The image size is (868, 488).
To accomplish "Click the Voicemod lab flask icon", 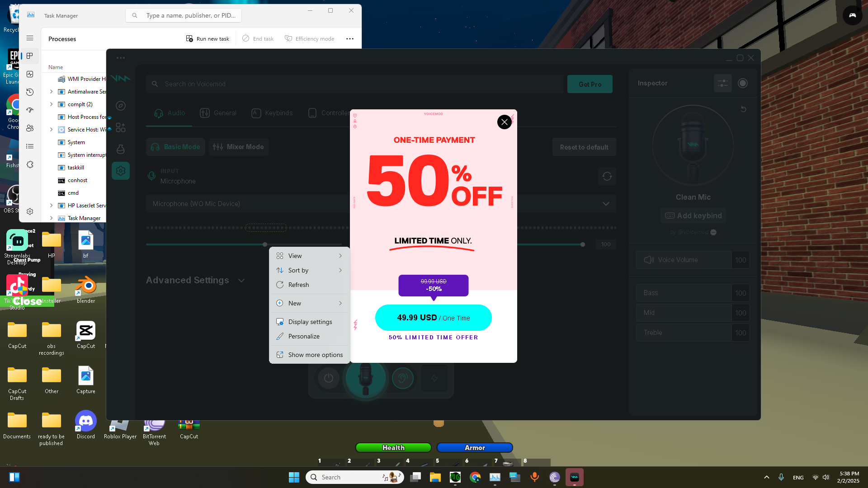I will click(x=121, y=149).
